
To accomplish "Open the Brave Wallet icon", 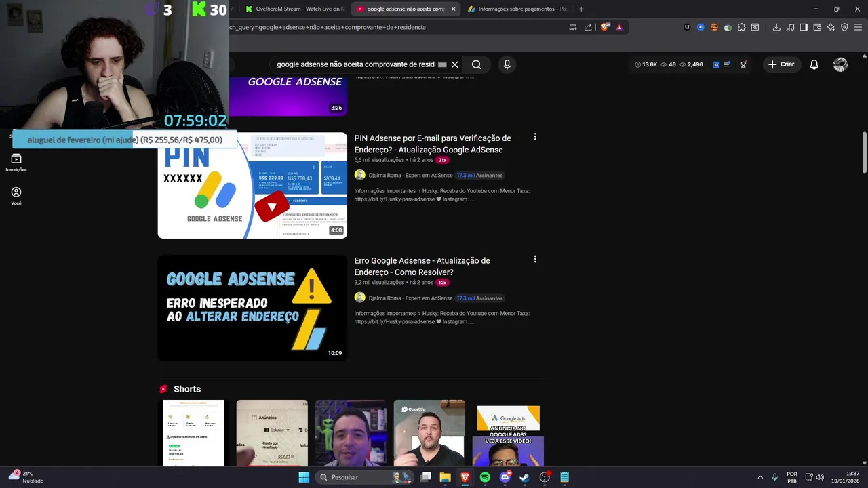I will pos(817,27).
